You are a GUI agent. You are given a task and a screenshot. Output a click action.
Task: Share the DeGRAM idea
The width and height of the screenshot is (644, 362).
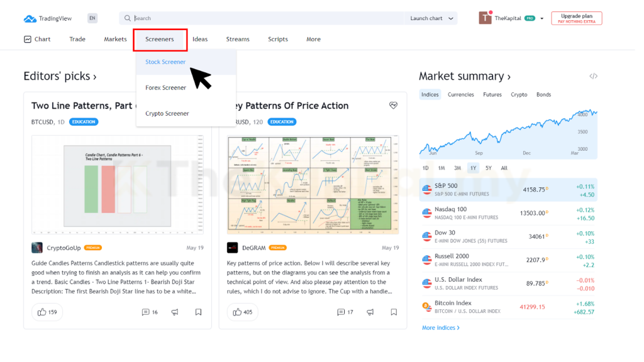pos(370,312)
